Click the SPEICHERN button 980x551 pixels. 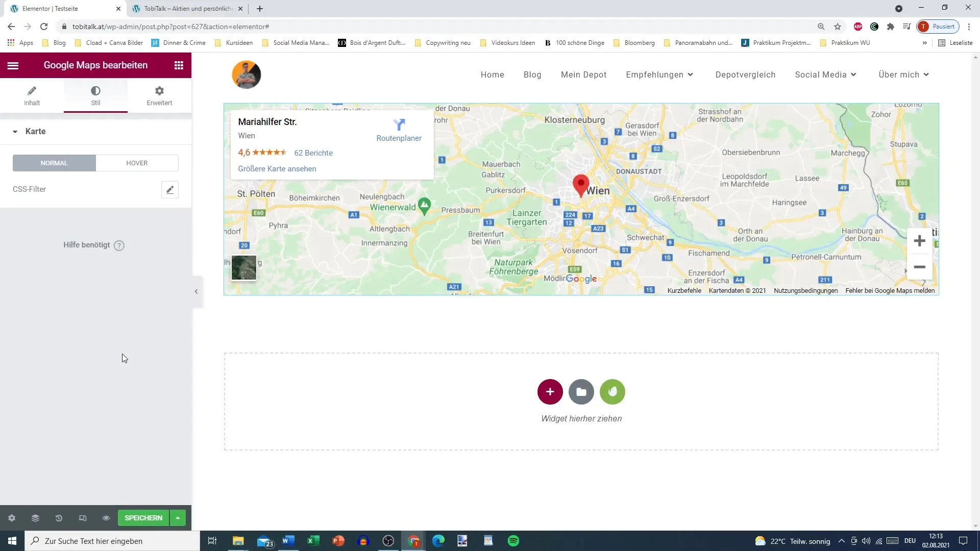143,518
